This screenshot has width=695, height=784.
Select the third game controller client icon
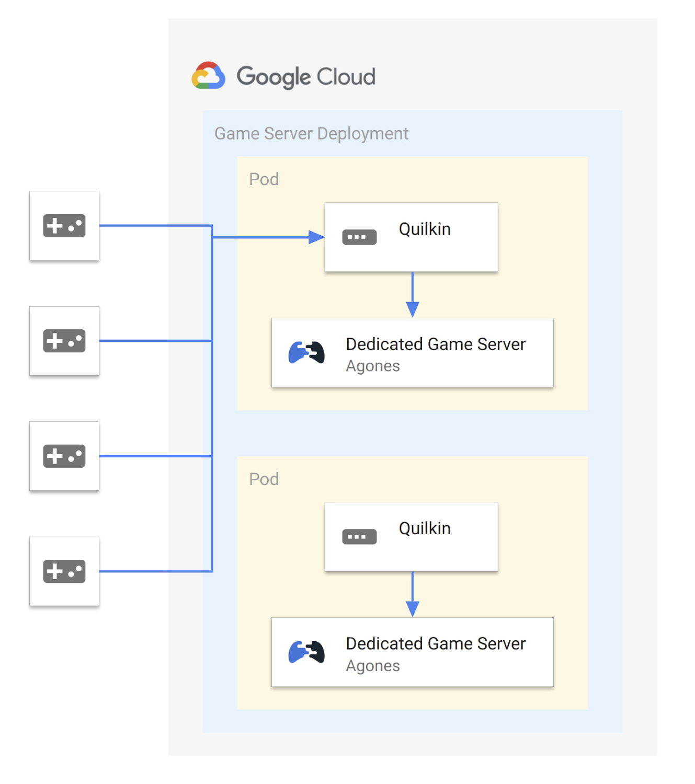click(64, 456)
